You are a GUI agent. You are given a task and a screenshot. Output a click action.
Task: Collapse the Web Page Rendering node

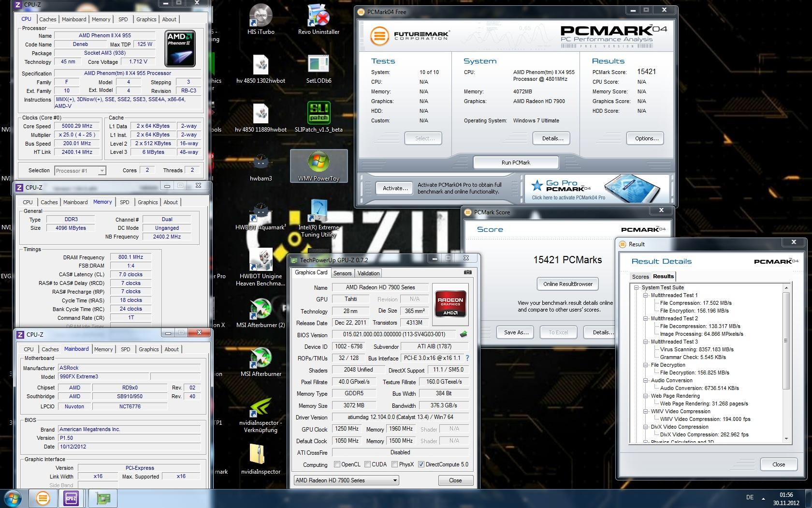[x=645, y=396]
